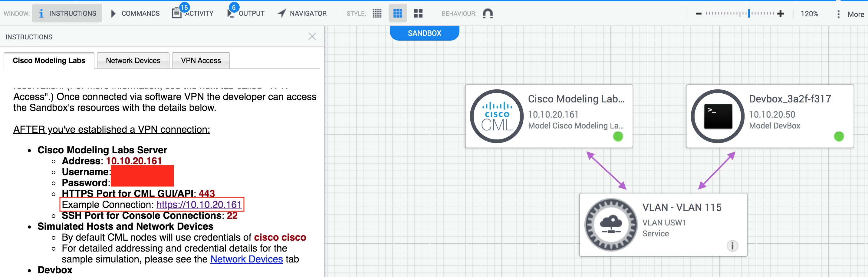Screen dimensions: 868x277
Task: Switch to the VPN Access tab
Action: [201, 61]
